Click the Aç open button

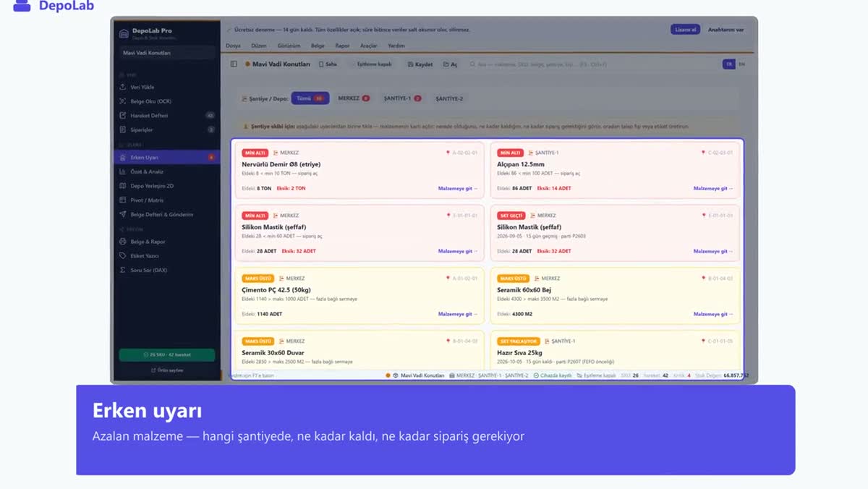point(451,64)
